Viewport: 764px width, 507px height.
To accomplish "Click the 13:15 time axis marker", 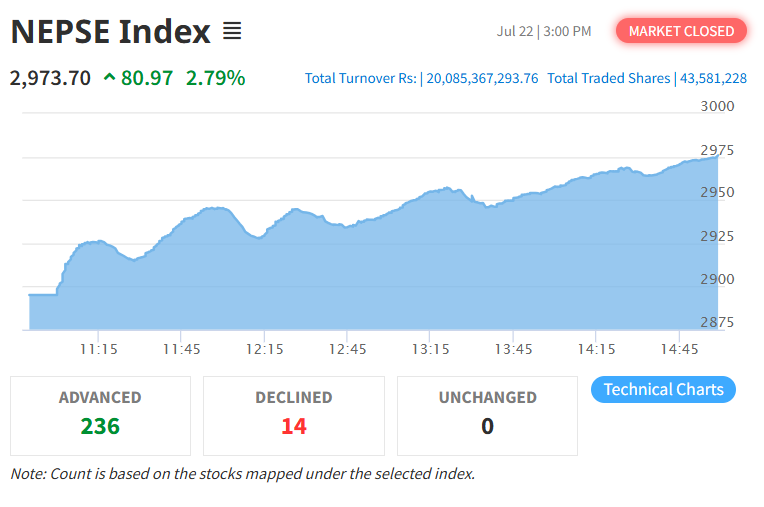I will [x=430, y=349].
